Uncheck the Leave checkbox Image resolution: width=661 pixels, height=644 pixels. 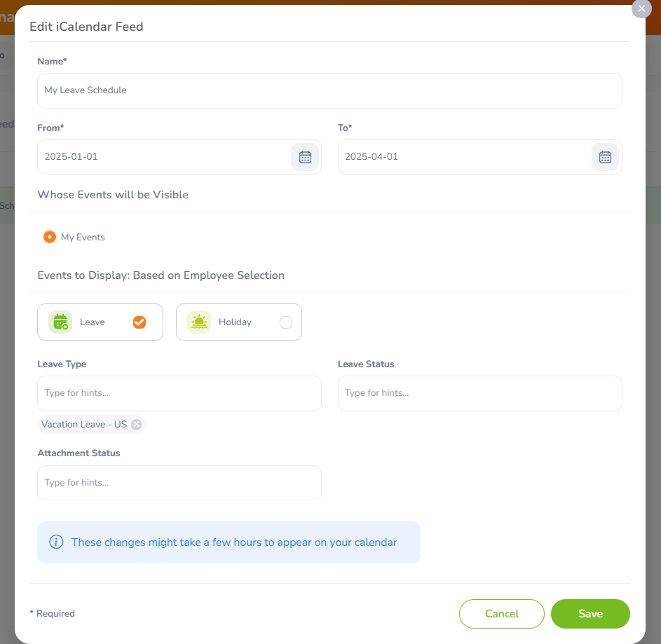(139, 322)
